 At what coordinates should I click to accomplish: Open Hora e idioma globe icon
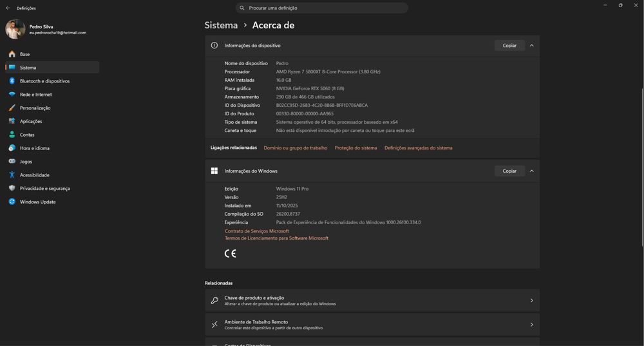tap(12, 148)
